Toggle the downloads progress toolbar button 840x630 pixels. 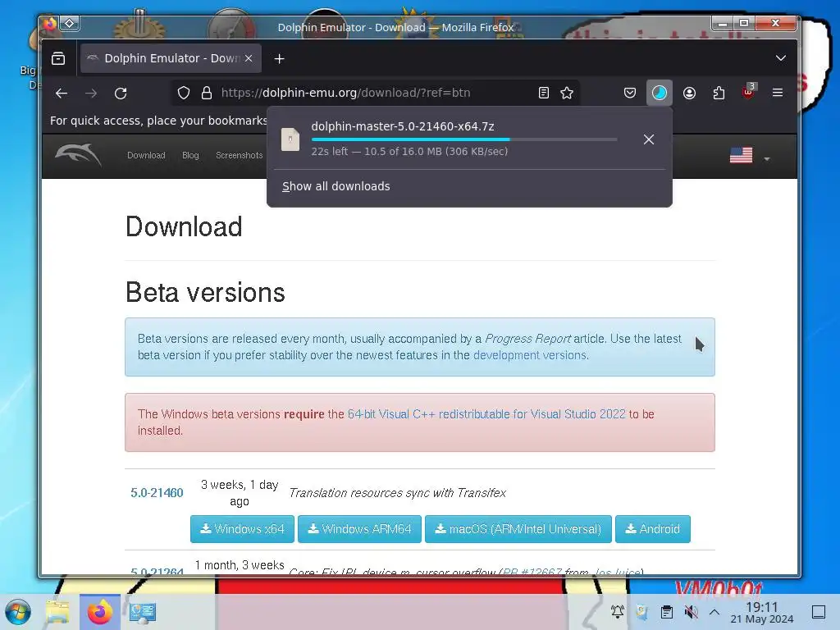coord(659,94)
